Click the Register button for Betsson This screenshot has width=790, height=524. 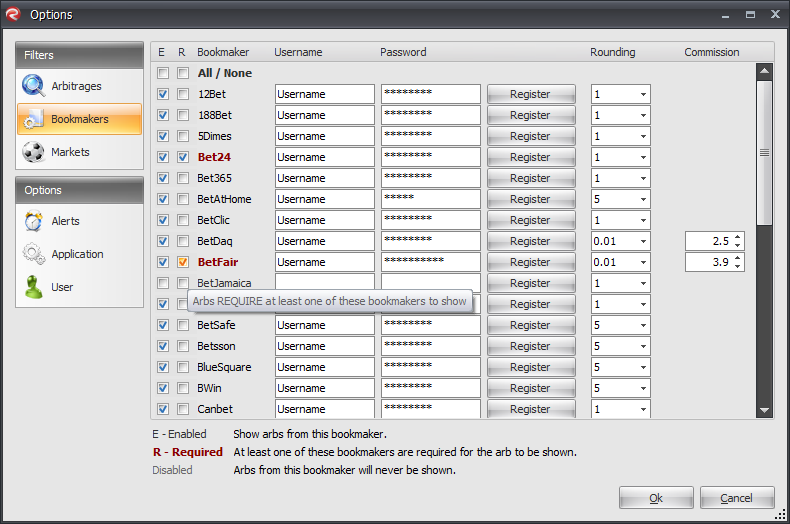click(x=531, y=346)
